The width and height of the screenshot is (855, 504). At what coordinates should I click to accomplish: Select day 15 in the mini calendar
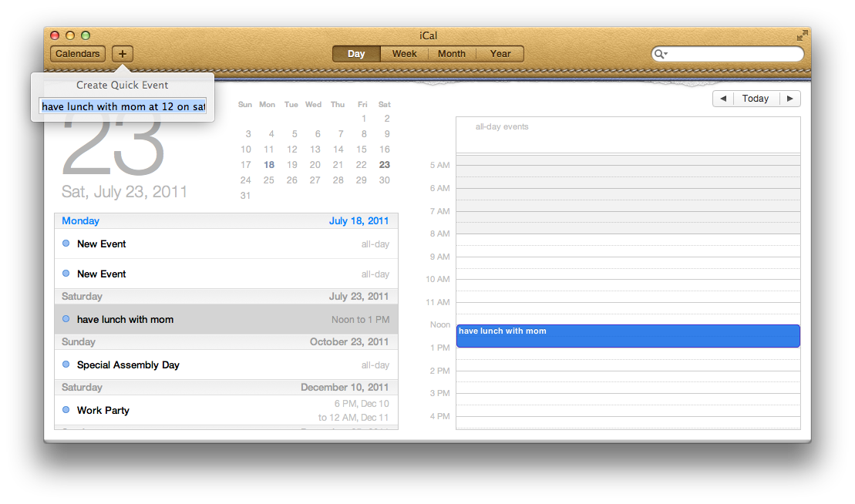[361, 150]
